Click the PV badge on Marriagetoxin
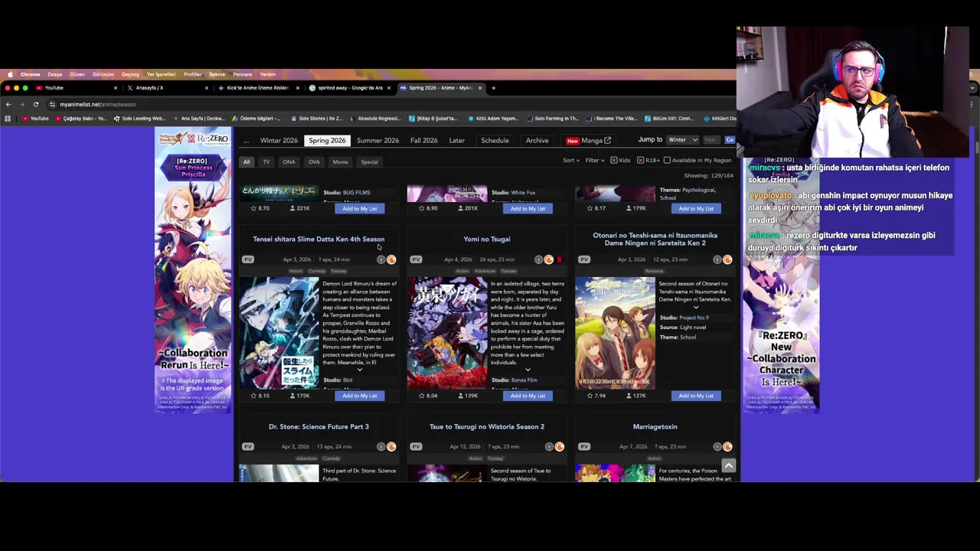980x551 pixels. coord(584,446)
